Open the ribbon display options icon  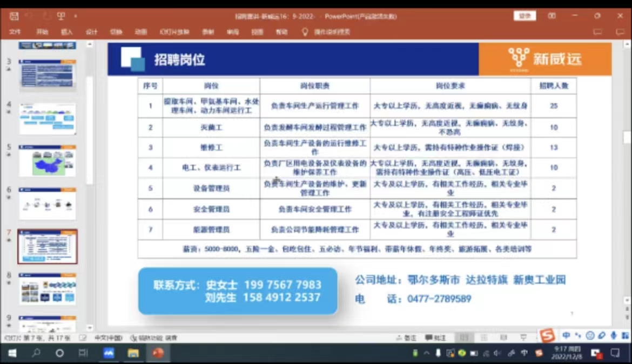pos(552,16)
